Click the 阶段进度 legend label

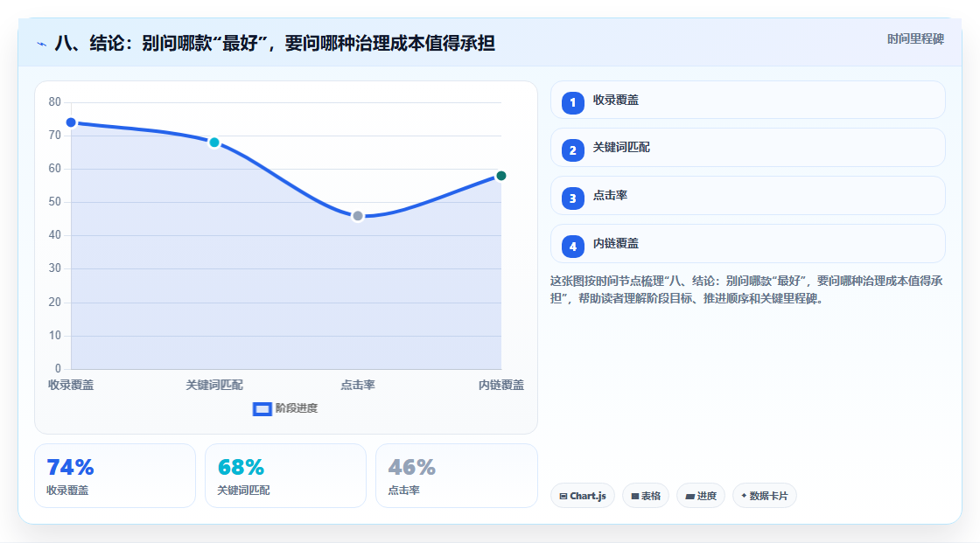(297, 408)
